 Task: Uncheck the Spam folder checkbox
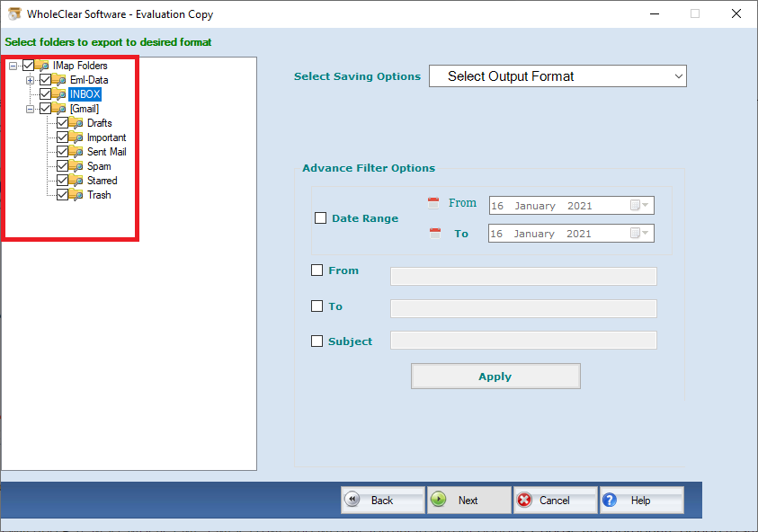62,166
